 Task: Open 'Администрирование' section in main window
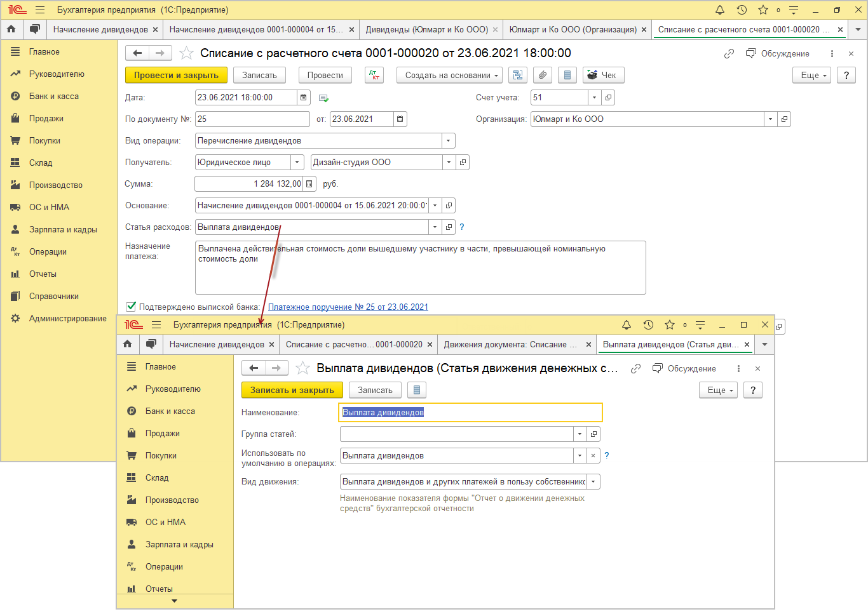pyautogui.click(x=68, y=318)
